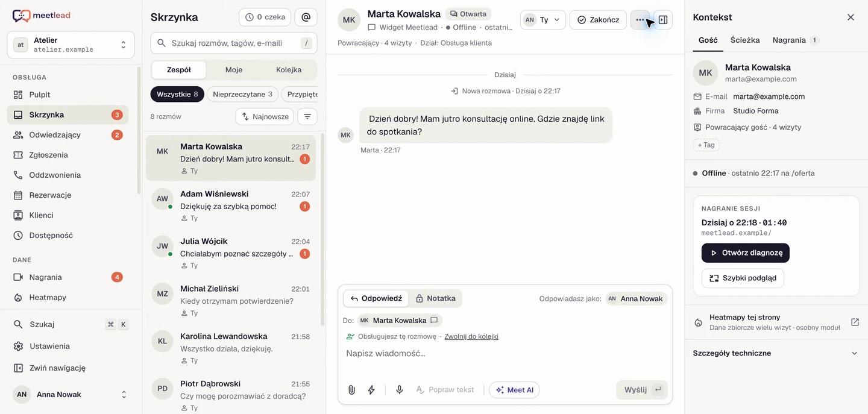The height and width of the screenshot is (414, 868).
Task: Open Adam Wiśniewski conversation
Action: pos(231,205)
